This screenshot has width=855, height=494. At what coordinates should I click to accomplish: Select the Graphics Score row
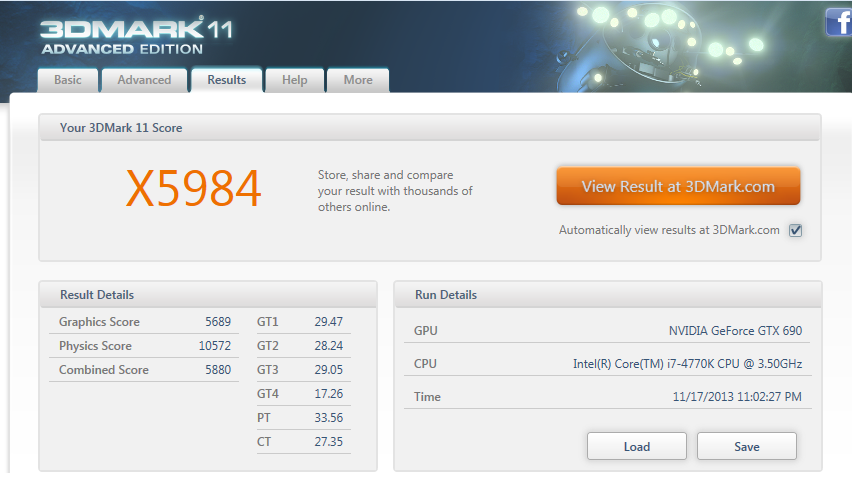tap(144, 322)
